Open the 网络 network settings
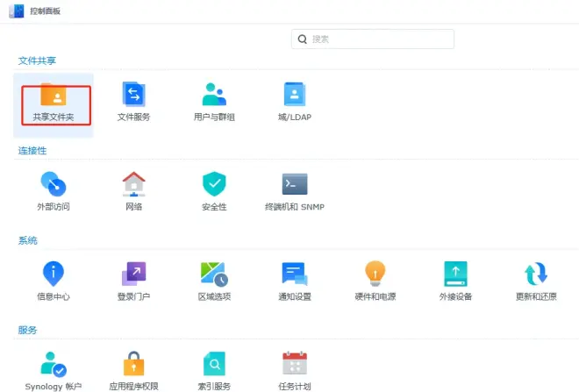The image size is (579, 392). coord(133,184)
